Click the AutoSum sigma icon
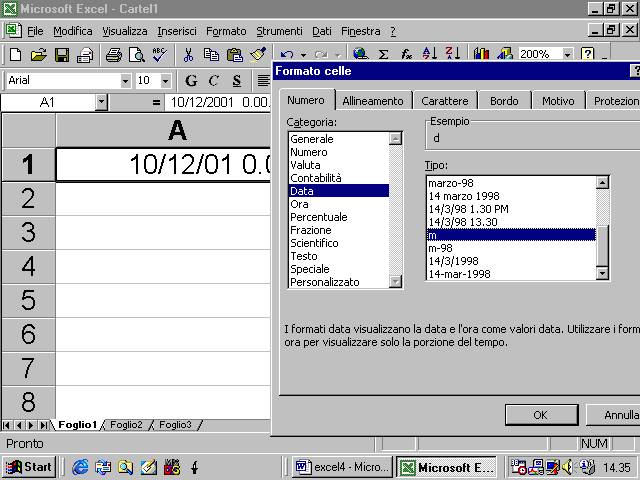The image size is (640, 480). coord(383,54)
